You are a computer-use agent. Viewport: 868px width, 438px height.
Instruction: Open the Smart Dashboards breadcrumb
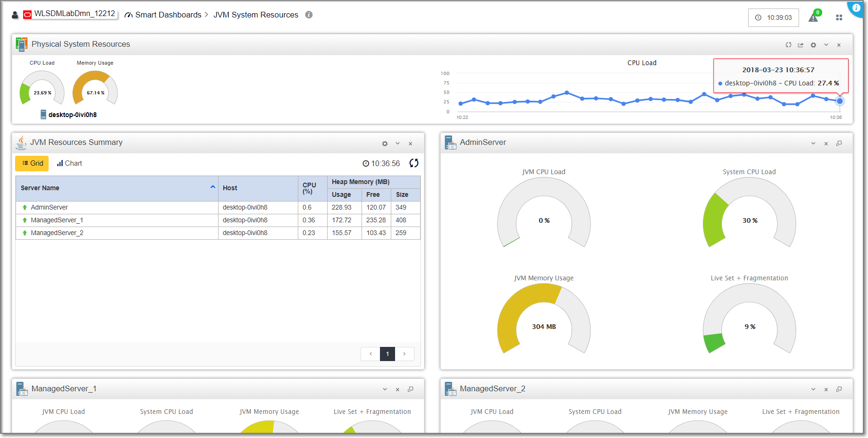coord(168,15)
